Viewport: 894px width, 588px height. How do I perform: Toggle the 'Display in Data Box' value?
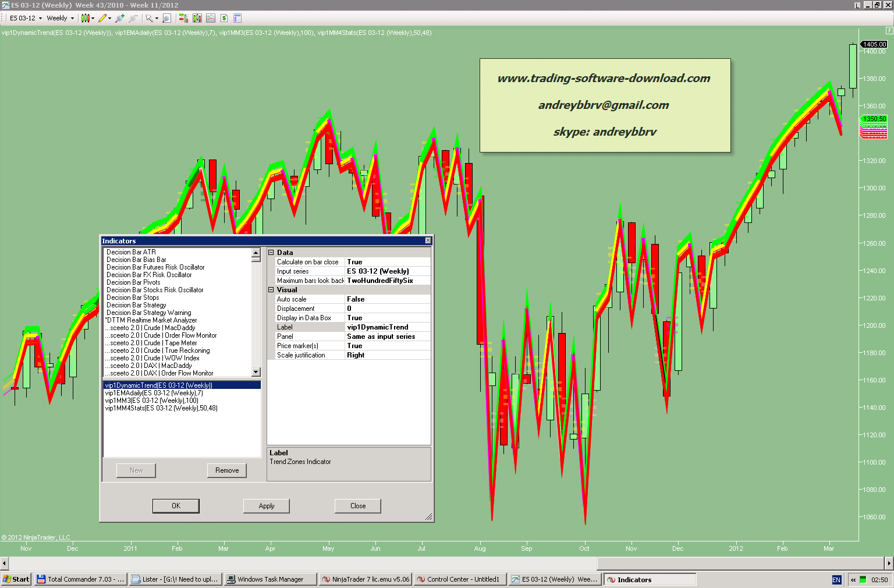(388, 318)
